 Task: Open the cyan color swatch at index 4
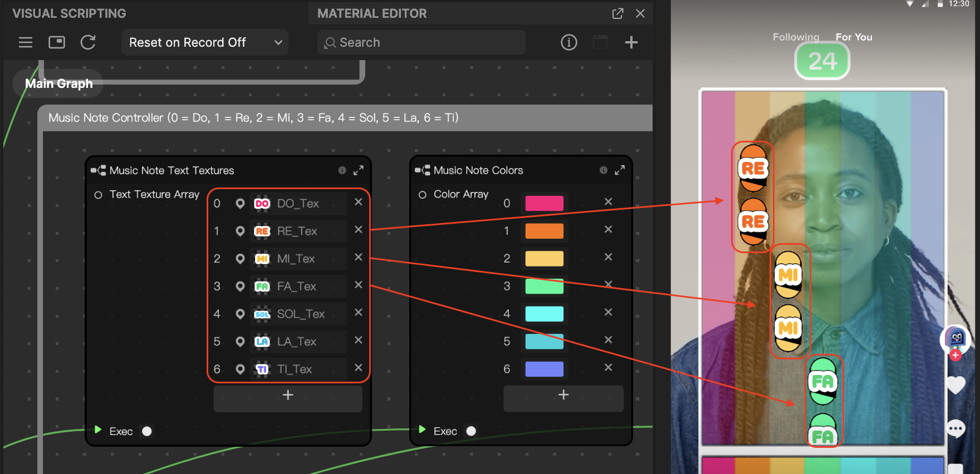[x=544, y=314]
